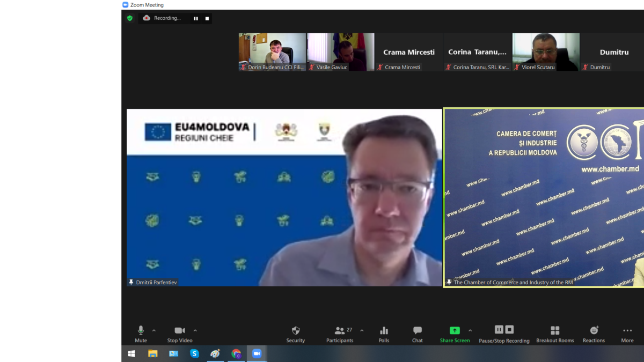
Task: Switch to Chrome from the taskbar
Action: coord(236,353)
